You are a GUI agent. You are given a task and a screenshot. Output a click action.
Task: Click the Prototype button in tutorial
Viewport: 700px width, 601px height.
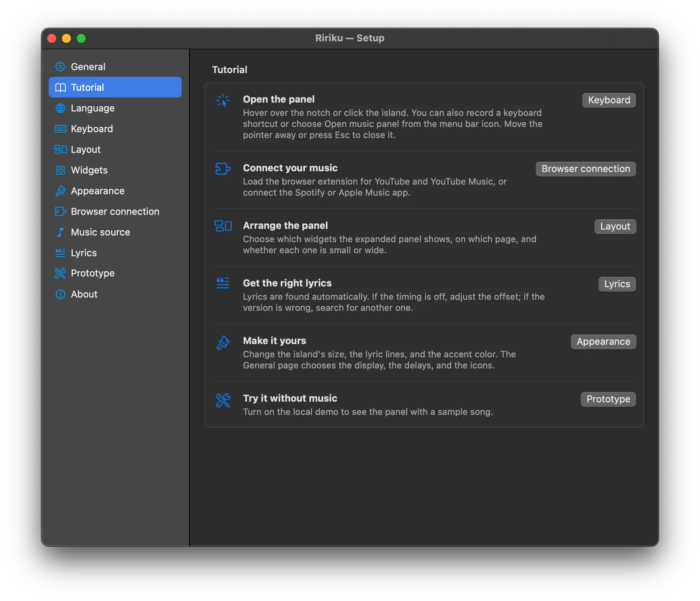click(608, 399)
